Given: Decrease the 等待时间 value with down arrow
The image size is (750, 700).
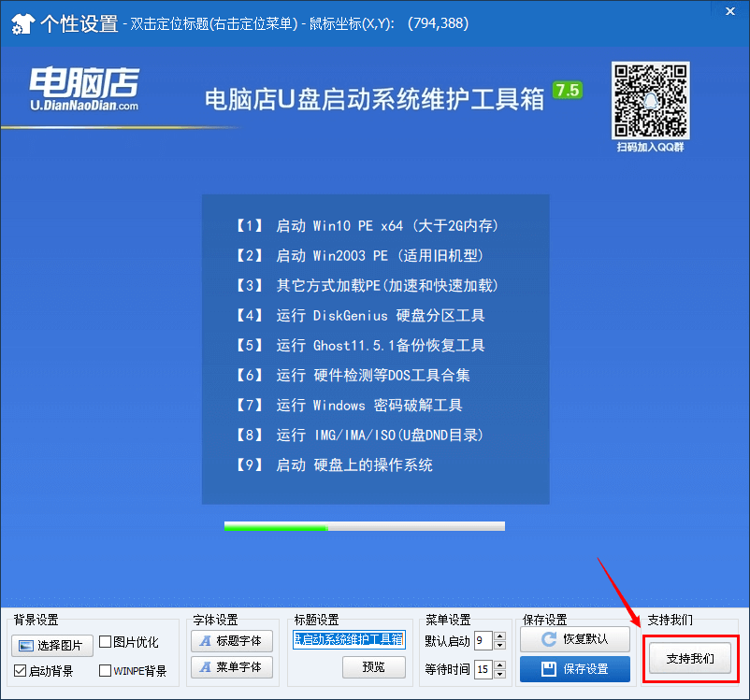Looking at the screenshot, I should 499,674.
